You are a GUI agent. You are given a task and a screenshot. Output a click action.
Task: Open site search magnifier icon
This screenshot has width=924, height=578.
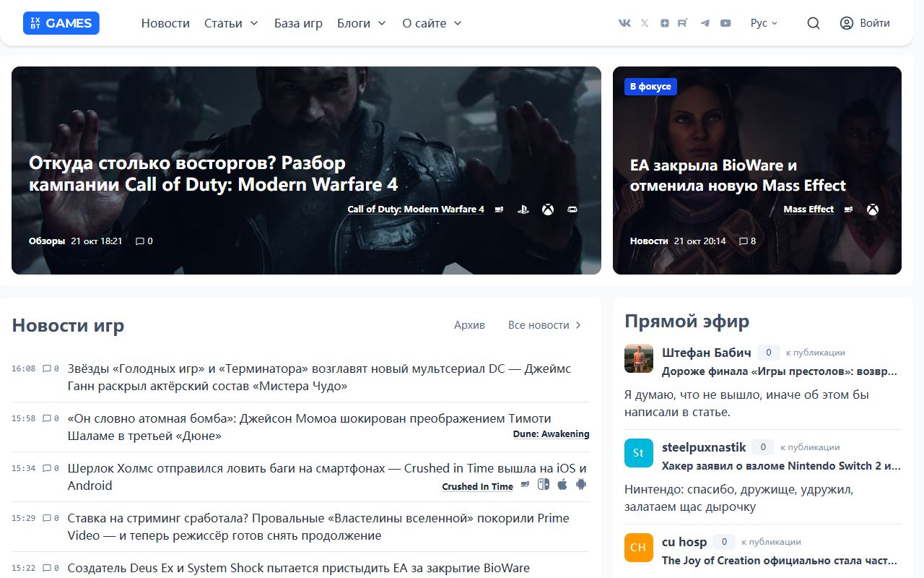(814, 23)
